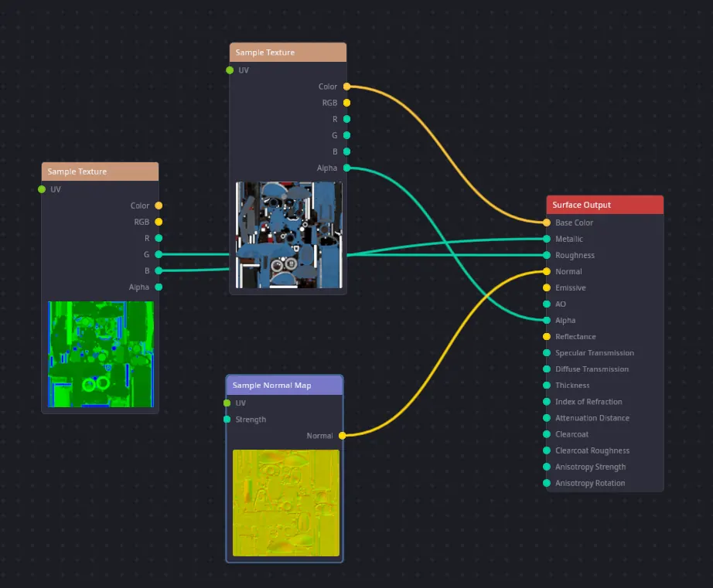Click the Normal output port of Sample Normal Map
Viewport: 713px width, 588px height.
tap(342, 436)
